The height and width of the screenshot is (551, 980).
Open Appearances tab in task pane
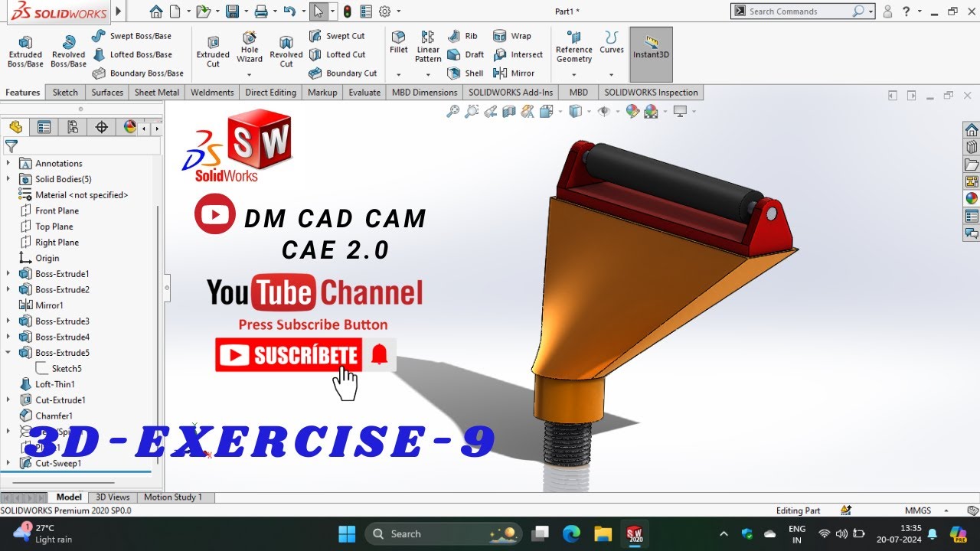tap(972, 198)
